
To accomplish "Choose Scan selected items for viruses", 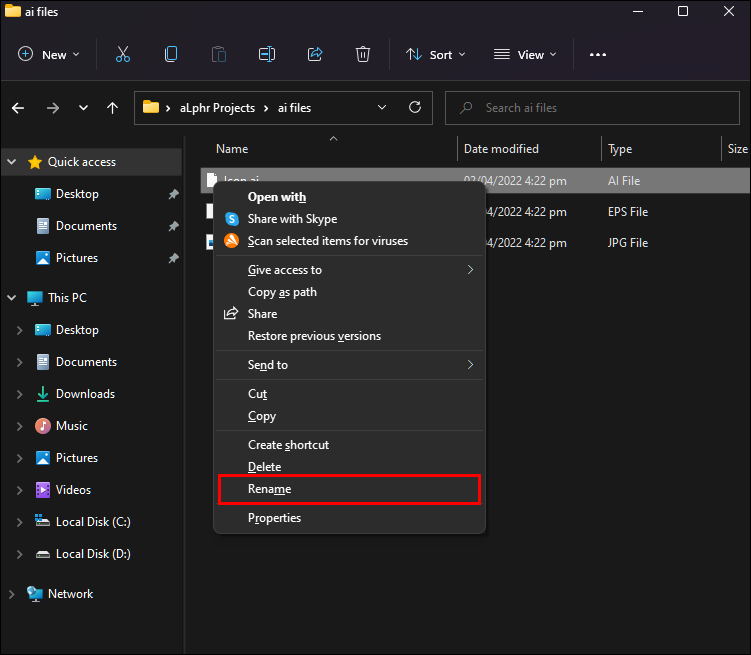I will 327,241.
